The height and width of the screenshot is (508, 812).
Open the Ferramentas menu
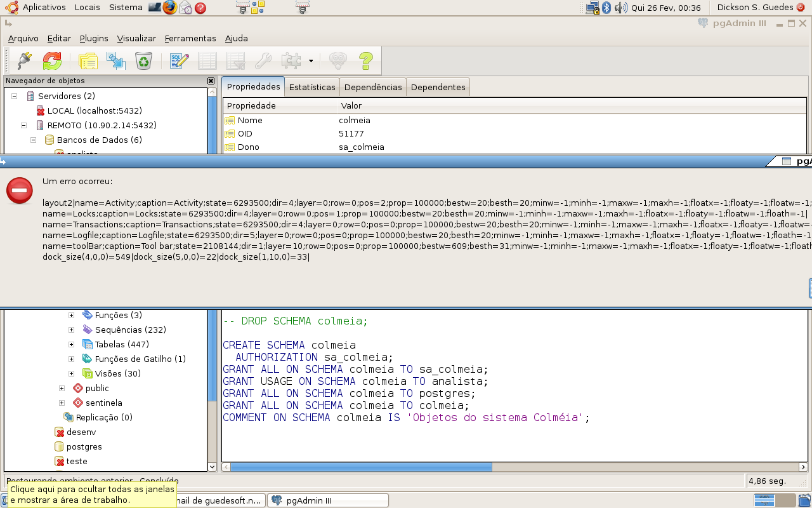pos(190,38)
